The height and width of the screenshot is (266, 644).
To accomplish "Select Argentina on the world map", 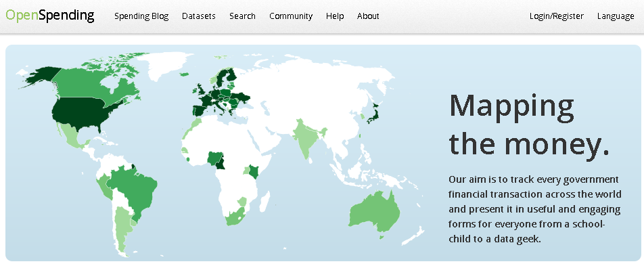I will [122, 227].
